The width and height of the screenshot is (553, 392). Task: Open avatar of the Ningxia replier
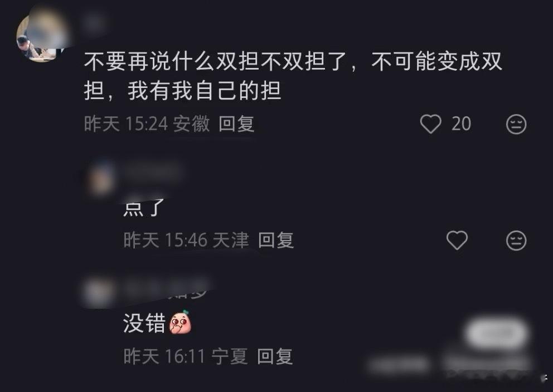(x=99, y=293)
